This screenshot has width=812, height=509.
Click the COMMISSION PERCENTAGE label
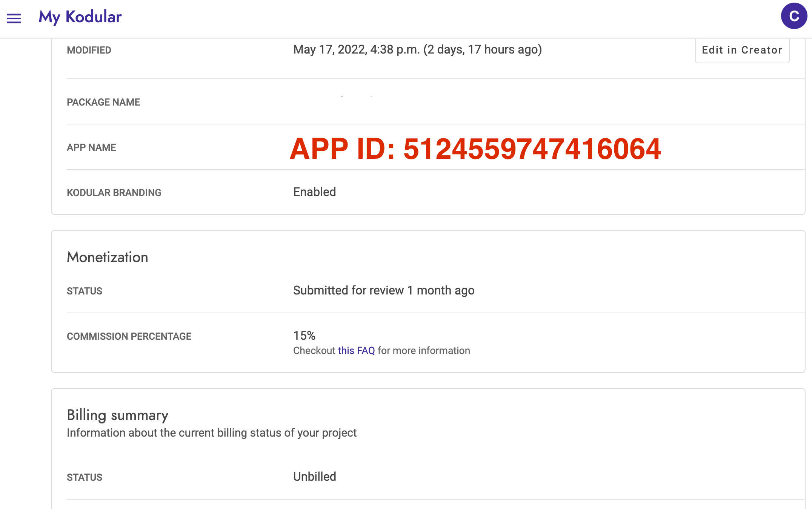129,336
